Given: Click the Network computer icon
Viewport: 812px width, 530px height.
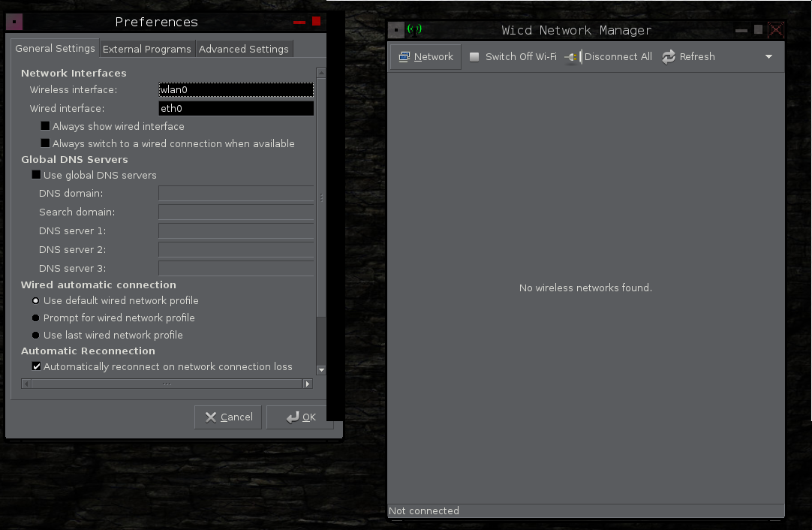Looking at the screenshot, I should 404,56.
